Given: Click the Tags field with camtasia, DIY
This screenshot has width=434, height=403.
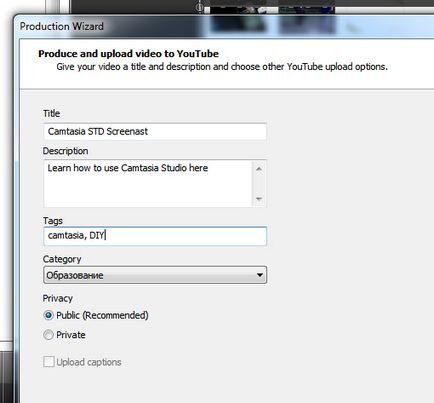Looking at the screenshot, I should tap(155, 236).
